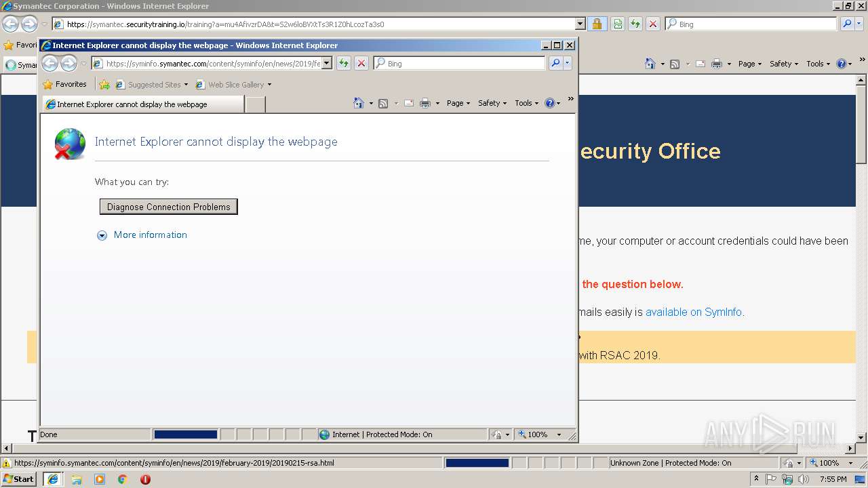
Task: Go back in the front IE window
Action: (x=50, y=64)
